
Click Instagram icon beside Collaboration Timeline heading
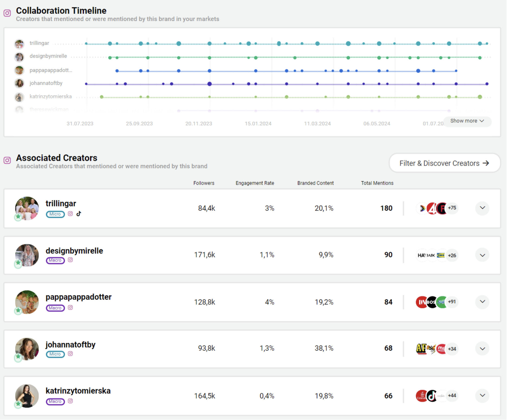(x=7, y=13)
